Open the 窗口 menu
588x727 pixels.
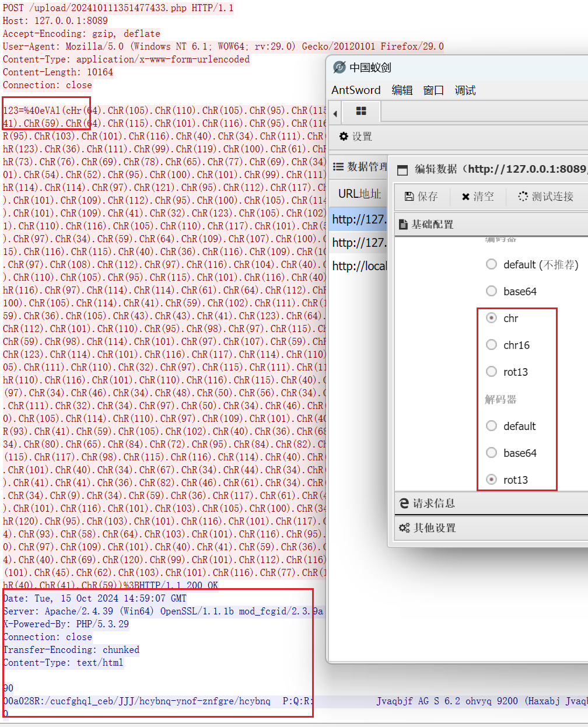433,90
